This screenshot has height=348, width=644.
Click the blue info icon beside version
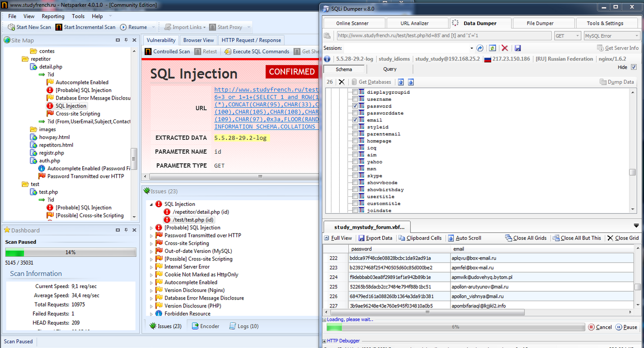(x=328, y=59)
